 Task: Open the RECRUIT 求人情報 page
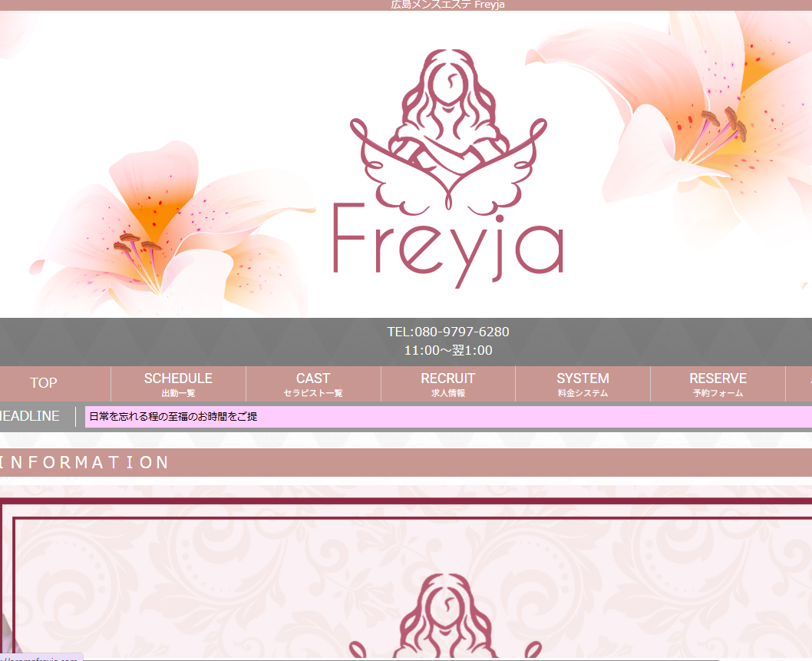click(x=448, y=384)
